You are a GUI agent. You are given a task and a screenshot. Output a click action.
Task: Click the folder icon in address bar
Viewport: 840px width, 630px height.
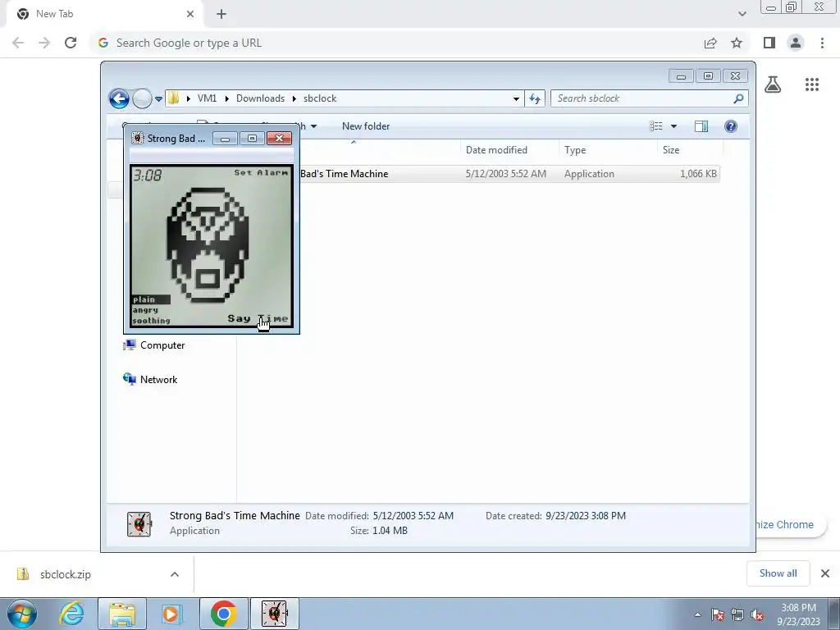174,98
